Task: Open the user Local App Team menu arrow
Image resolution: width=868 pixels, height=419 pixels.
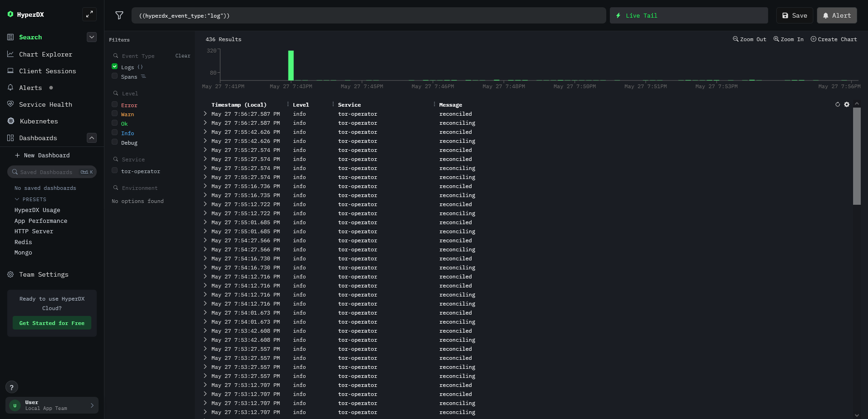Action: pos(92,405)
